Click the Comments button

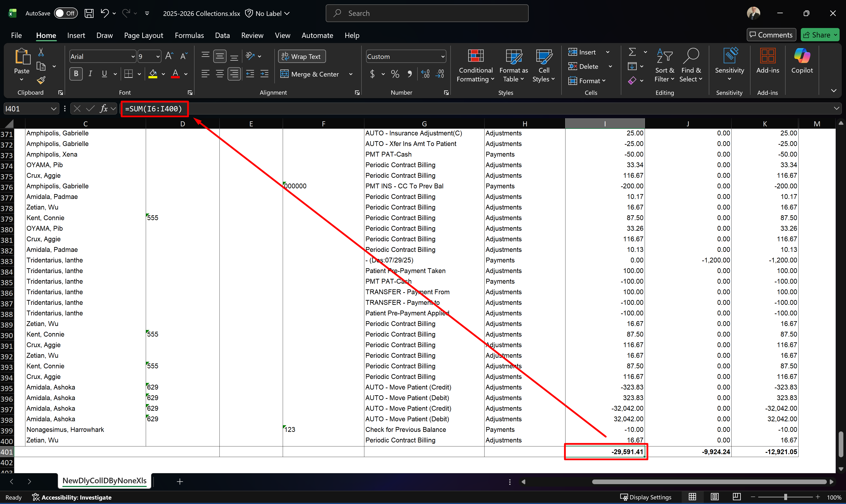click(x=771, y=35)
